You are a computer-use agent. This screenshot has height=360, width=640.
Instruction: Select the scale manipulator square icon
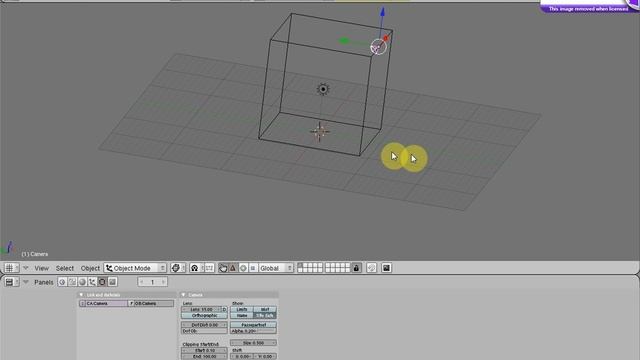(x=253, y=268)
